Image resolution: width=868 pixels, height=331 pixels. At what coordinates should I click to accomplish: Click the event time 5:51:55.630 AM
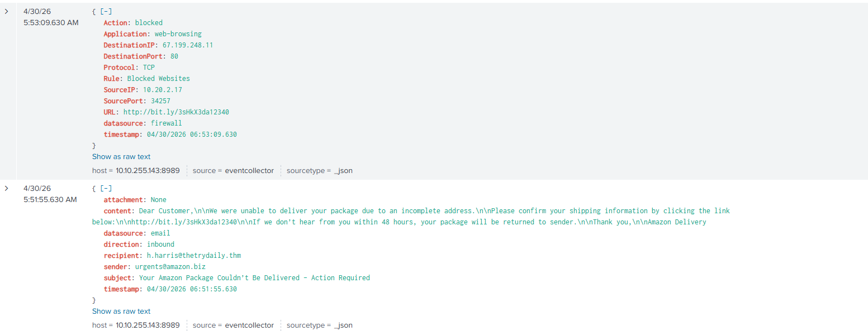pos(50,199)
